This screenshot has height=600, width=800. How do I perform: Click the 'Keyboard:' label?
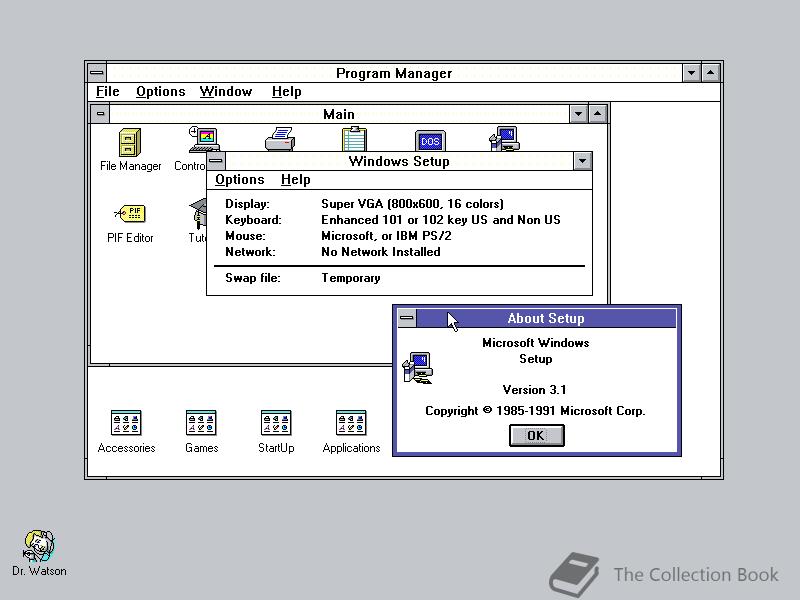pos(253,220)
